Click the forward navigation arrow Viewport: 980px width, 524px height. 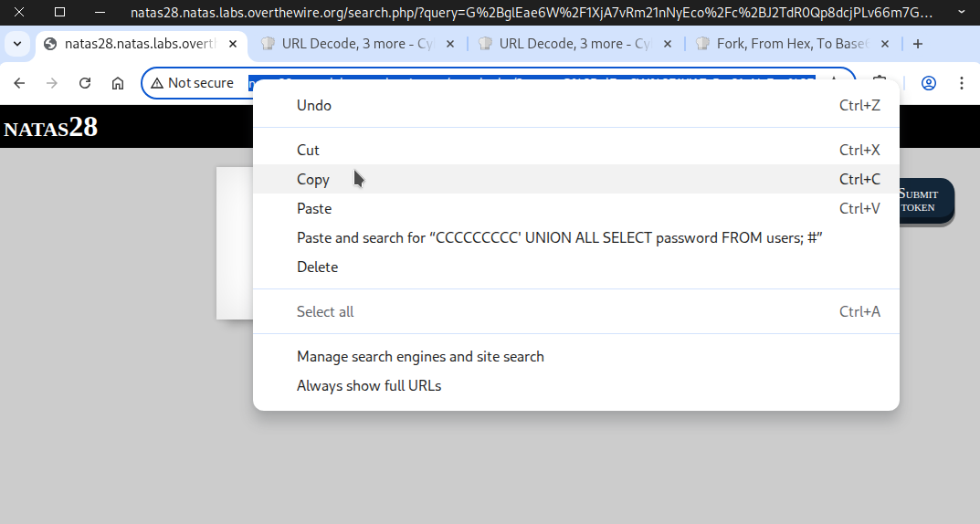(x=52, y=83)
